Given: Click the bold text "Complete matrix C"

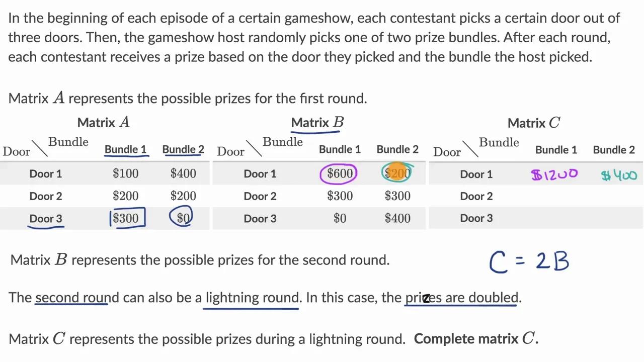Looking at the screenshot, I should point(476,338).
